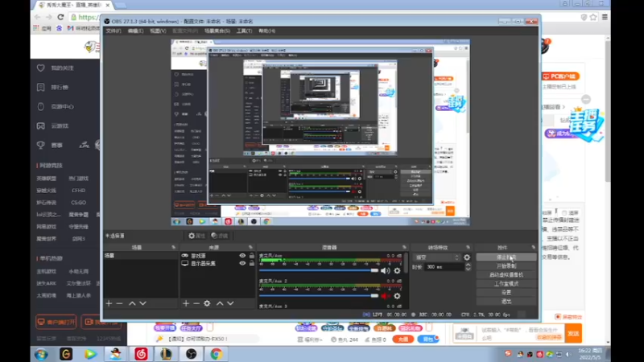Open Chrome from the taskbar
This screenshot has width=644, height=362.
click(x=216, y=354)
